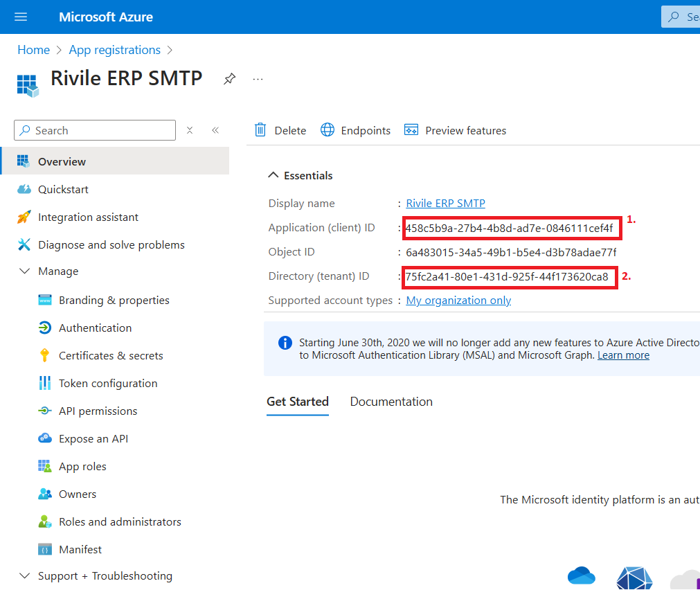700x590 pixels.
Task: Clear the sidebar search with X icon
Action: 190,130
